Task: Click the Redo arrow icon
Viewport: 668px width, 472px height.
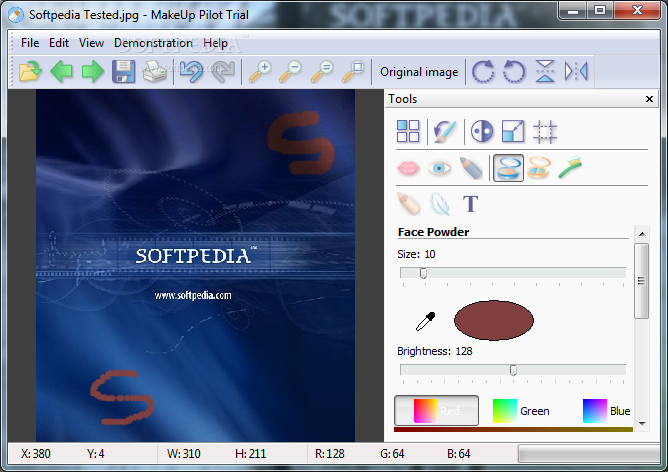Action: [x=223, y=71]
